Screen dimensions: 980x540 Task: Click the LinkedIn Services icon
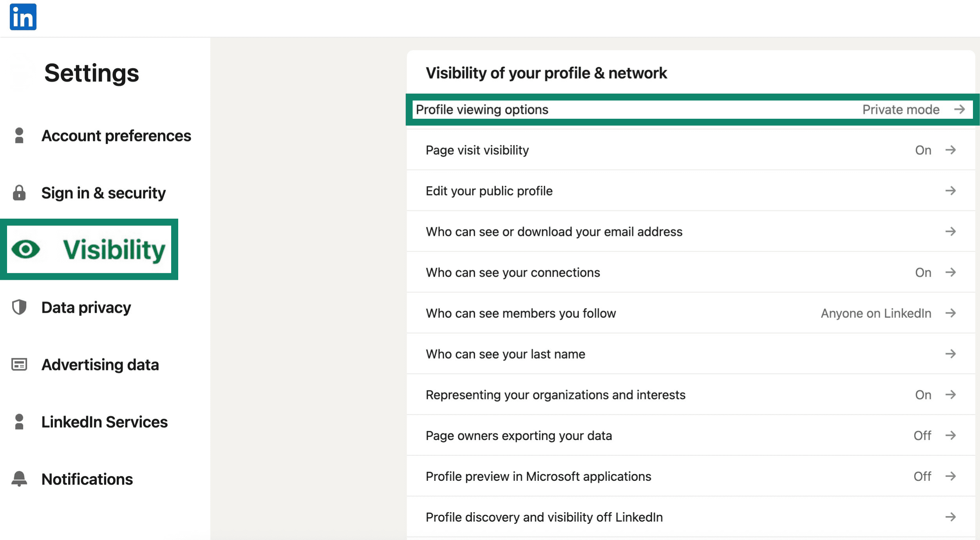click(19, 422)
